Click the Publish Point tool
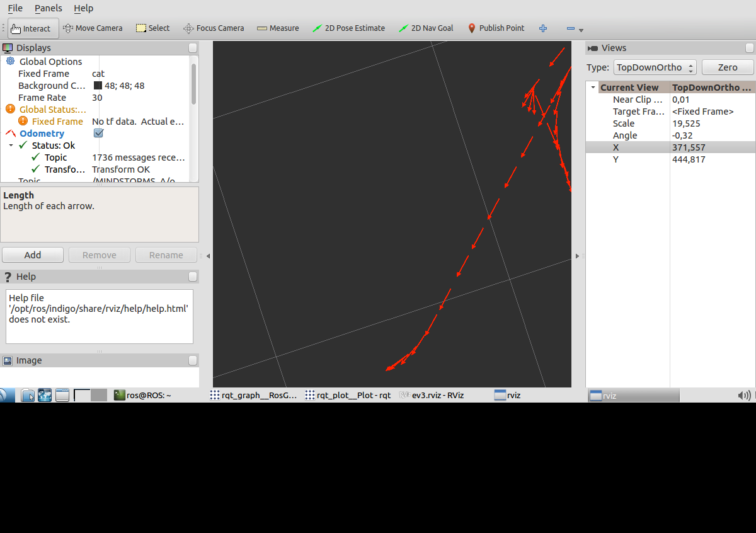756x533 pixels. click(x=496, y=28)
